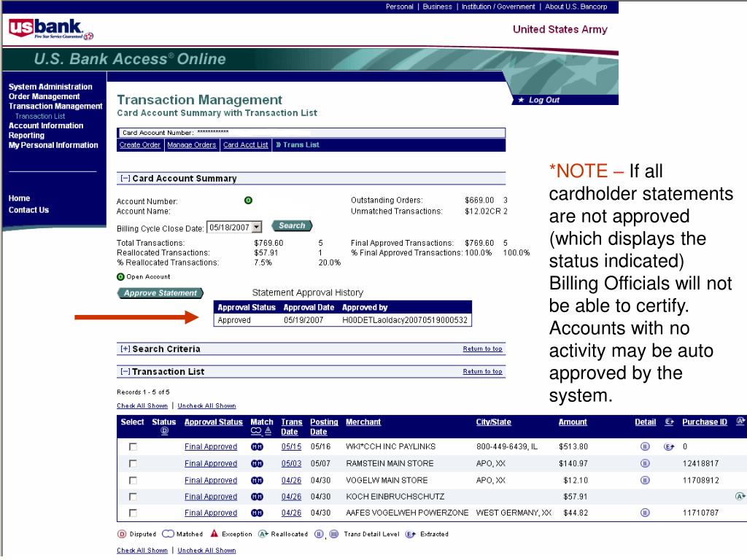747x560 pixels.
Task: Open Contact Us in sidebar
Action: (28, 210)
